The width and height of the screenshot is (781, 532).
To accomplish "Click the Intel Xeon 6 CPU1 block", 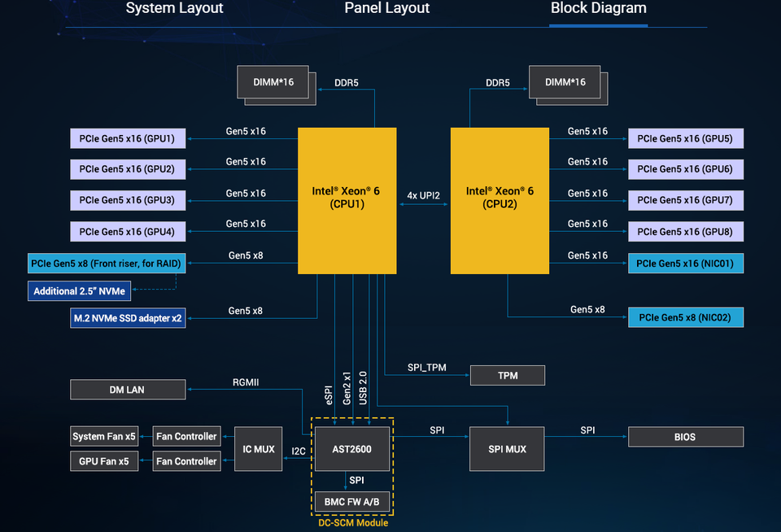I will [x=347, y=201].
